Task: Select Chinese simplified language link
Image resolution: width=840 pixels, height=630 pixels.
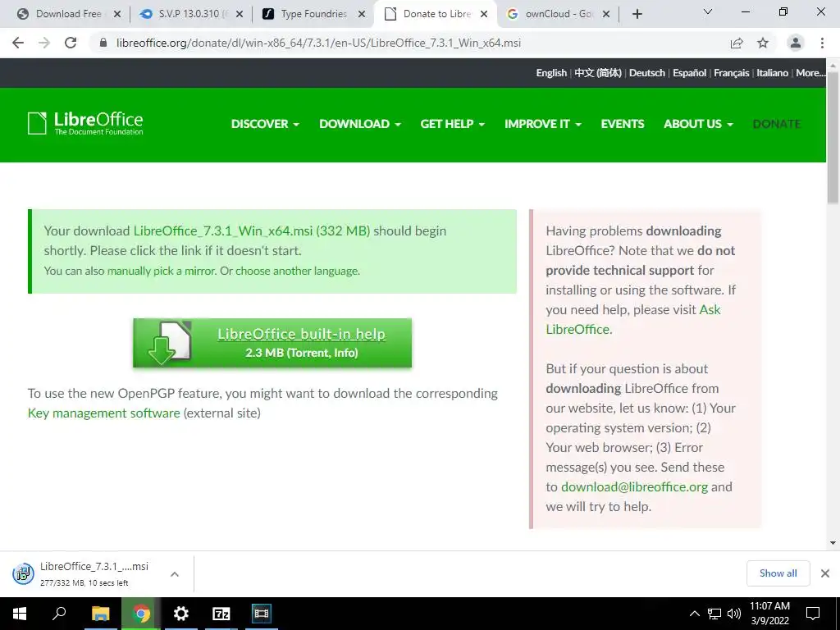Action: point(598,73)
